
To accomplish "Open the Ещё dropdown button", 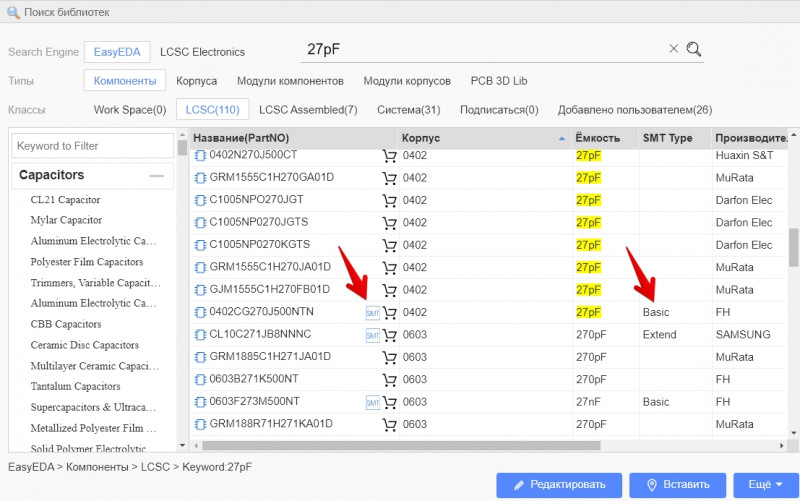I will coord(765,485).
